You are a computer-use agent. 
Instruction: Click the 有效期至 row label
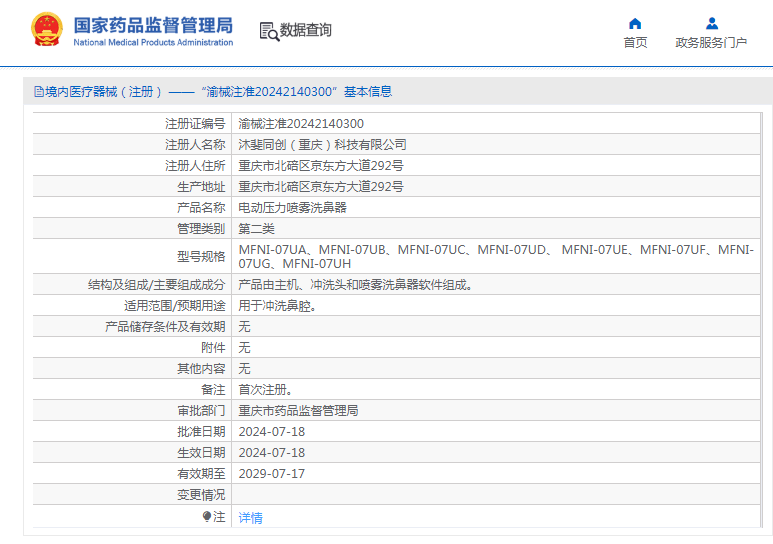[x=201, y=473]
